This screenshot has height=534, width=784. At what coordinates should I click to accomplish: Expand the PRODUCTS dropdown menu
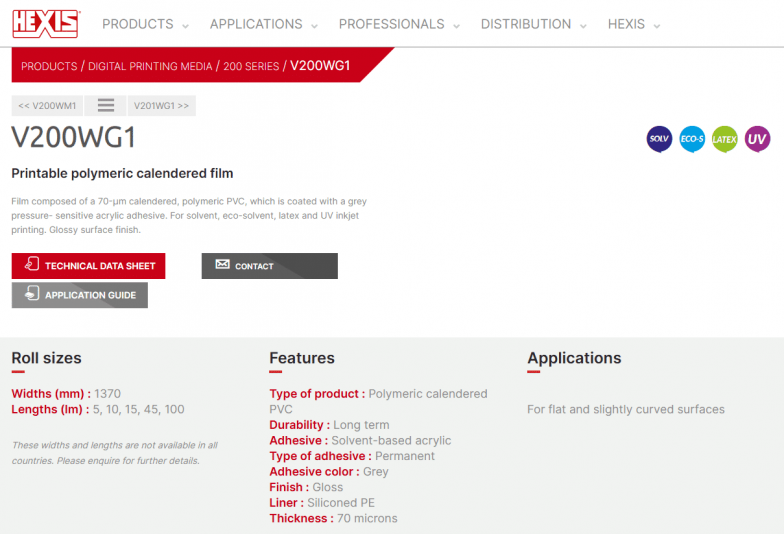pos(147,24)
